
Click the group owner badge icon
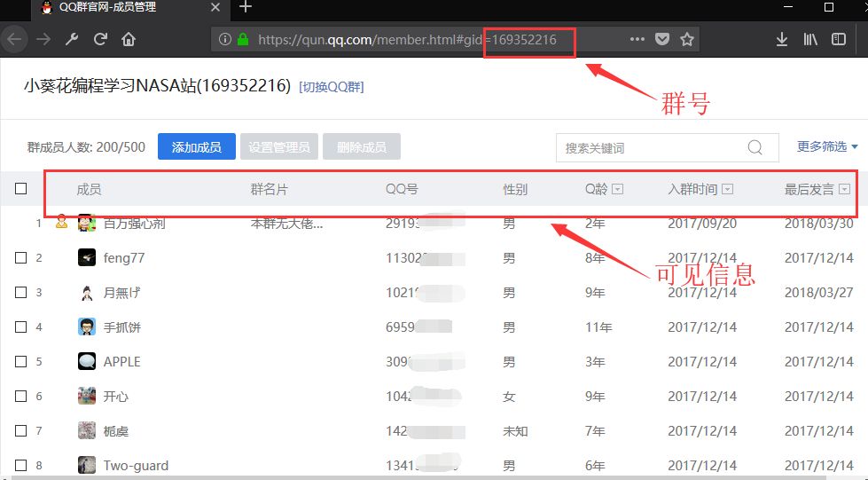click(x=61, y=223)
